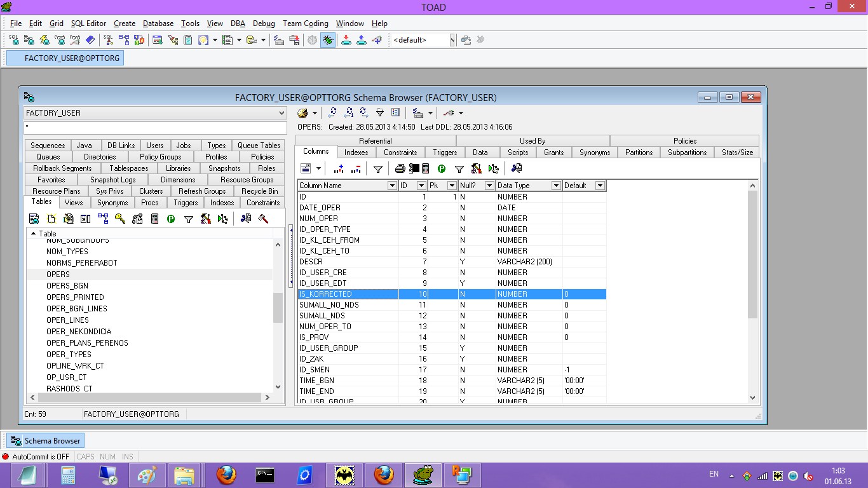Click the calculator icon in Tables toolbar

154,219
